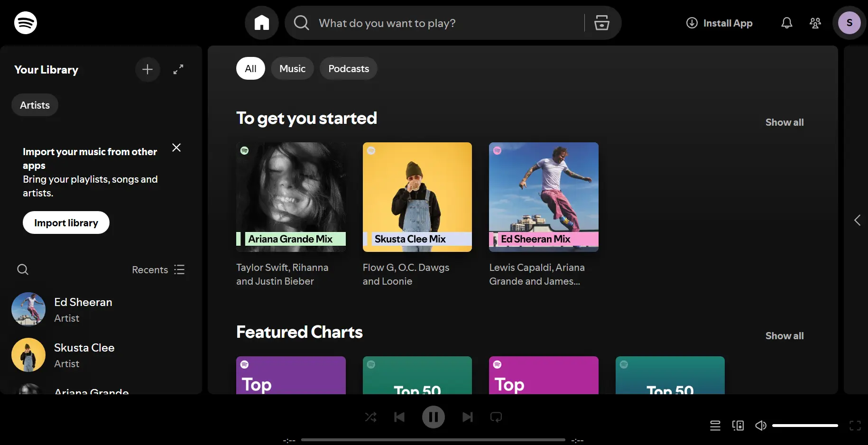This screenshot has width=868, height=445.
Task: Open Skusta Clee artist in library
Action: [101, 355]
